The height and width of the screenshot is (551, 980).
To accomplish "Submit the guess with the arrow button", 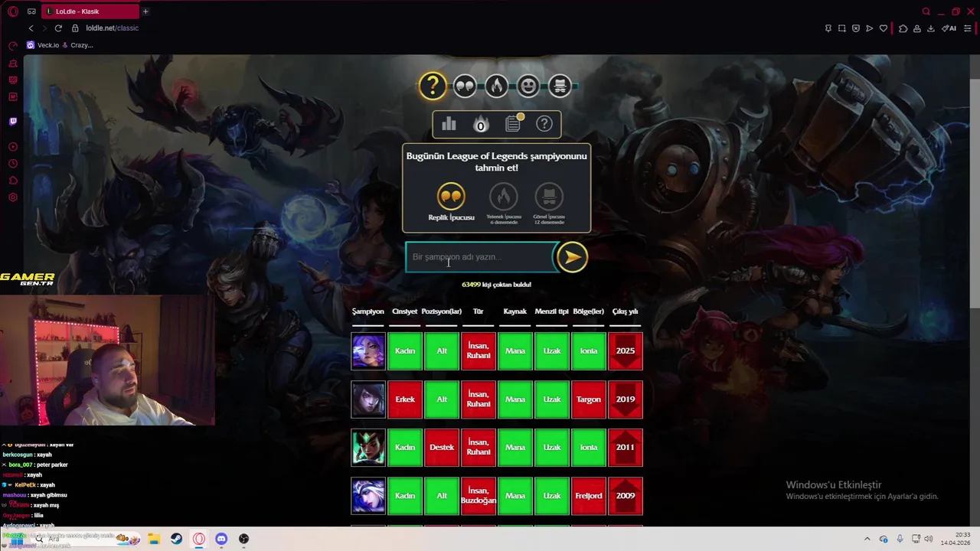I will (x=572, y=257).
